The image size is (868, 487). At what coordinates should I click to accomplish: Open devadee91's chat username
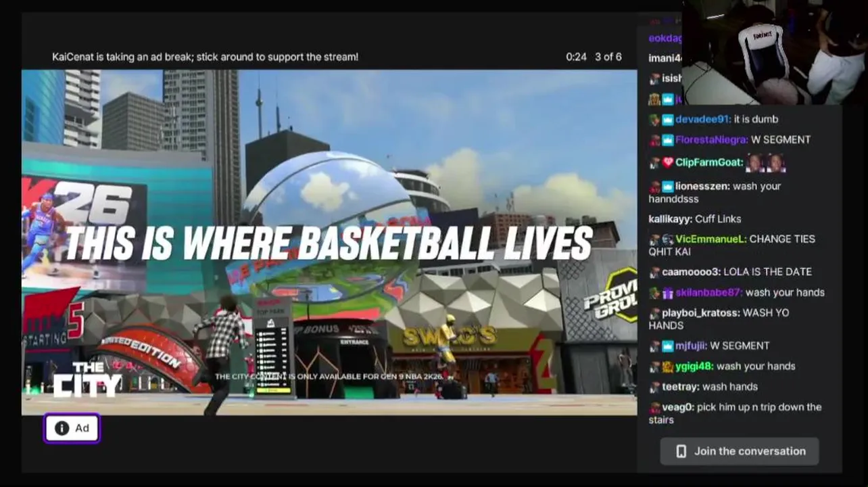click(702, 119)
